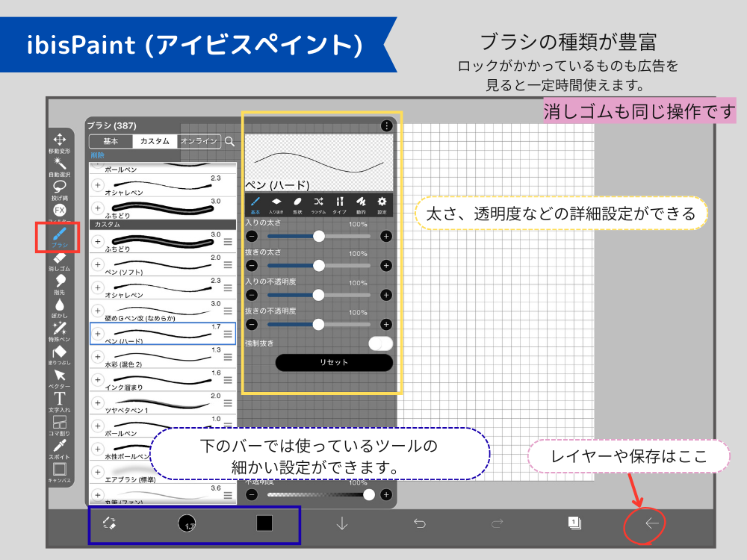Image resolution: width=747 pixels, height=560 pixels.
Task: Undo the last action in the bottom bar
Action: tap(419, 524)
